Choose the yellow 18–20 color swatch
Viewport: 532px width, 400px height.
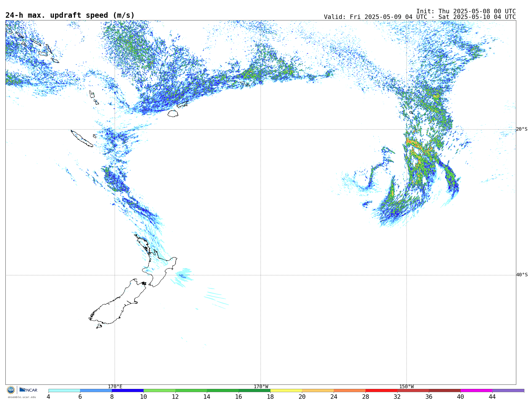[x=286, y=391]
